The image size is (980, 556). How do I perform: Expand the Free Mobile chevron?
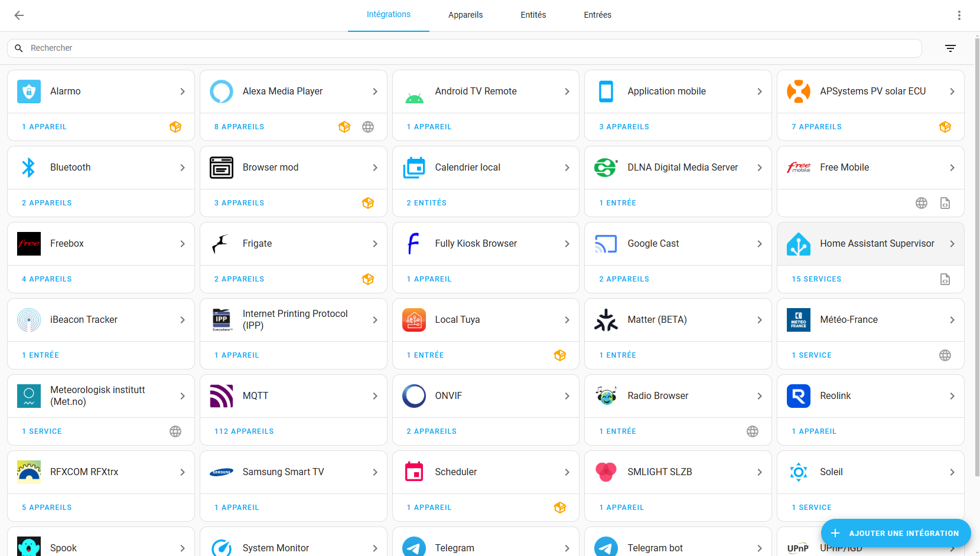click(x=952, y=168)
